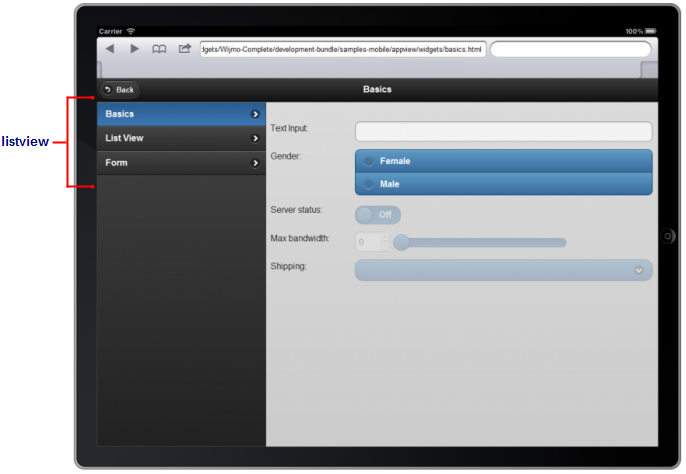
Task: Click the Text Input field
Action: tap(503, 132)
